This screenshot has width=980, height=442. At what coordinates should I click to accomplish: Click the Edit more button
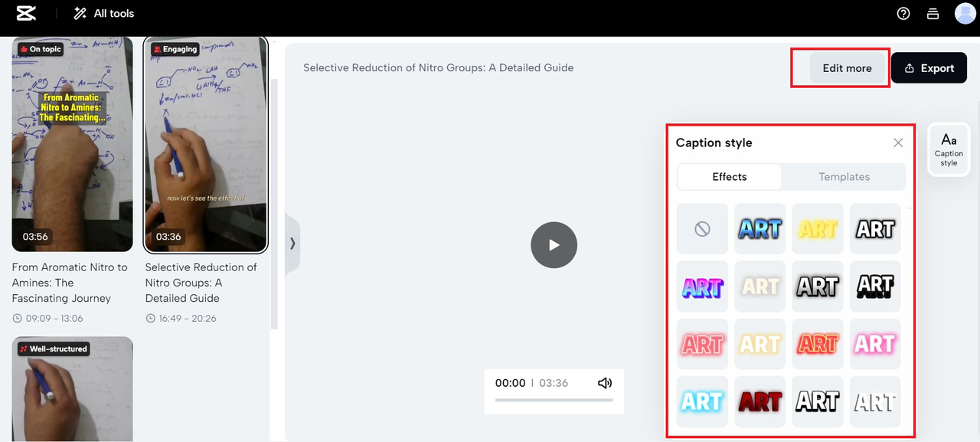847,68
